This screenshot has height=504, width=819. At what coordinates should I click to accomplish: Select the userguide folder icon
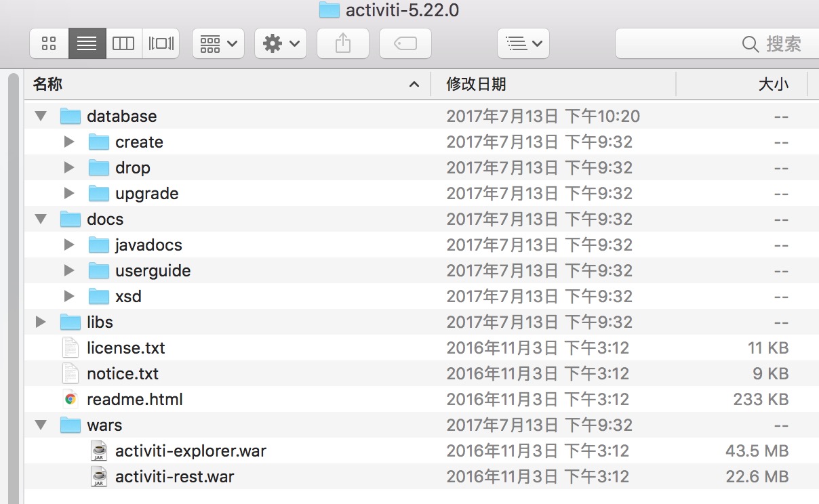pyautogui.click(x=99, y=271)
